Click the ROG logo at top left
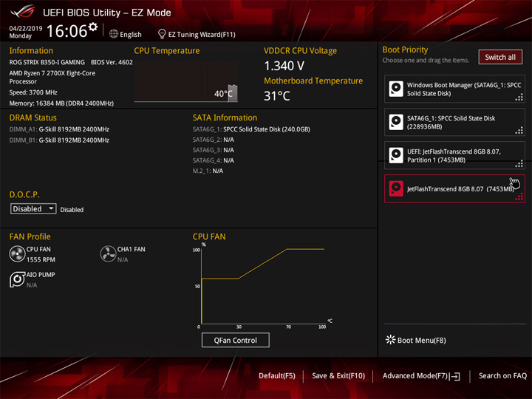 22,12
